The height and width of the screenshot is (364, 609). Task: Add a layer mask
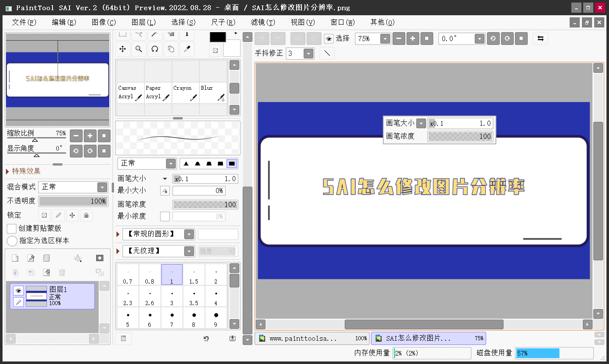coord(100,258)
